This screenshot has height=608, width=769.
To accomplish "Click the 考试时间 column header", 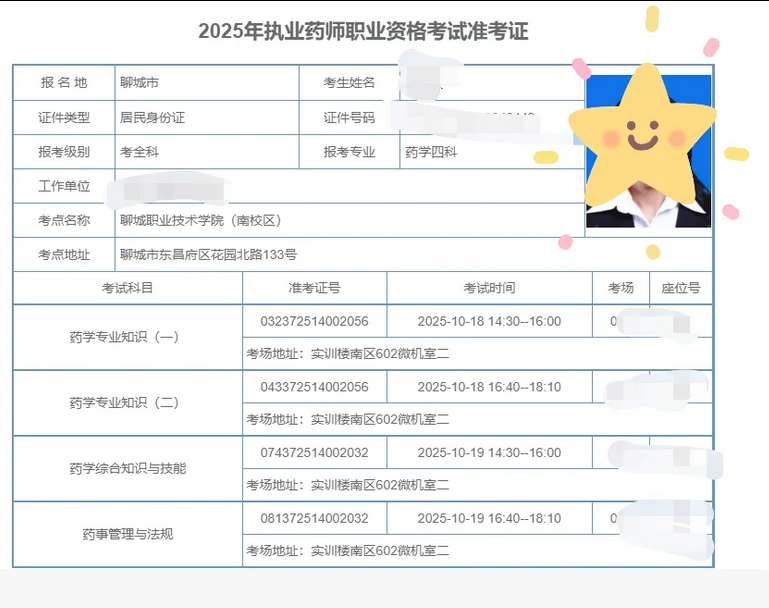I will 489,288.
